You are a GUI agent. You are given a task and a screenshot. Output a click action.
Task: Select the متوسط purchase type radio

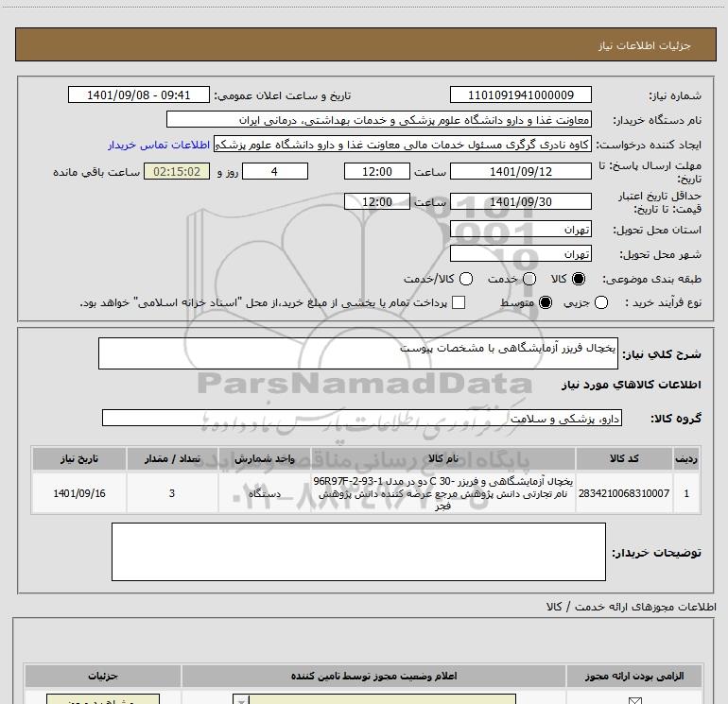point(546,302)
